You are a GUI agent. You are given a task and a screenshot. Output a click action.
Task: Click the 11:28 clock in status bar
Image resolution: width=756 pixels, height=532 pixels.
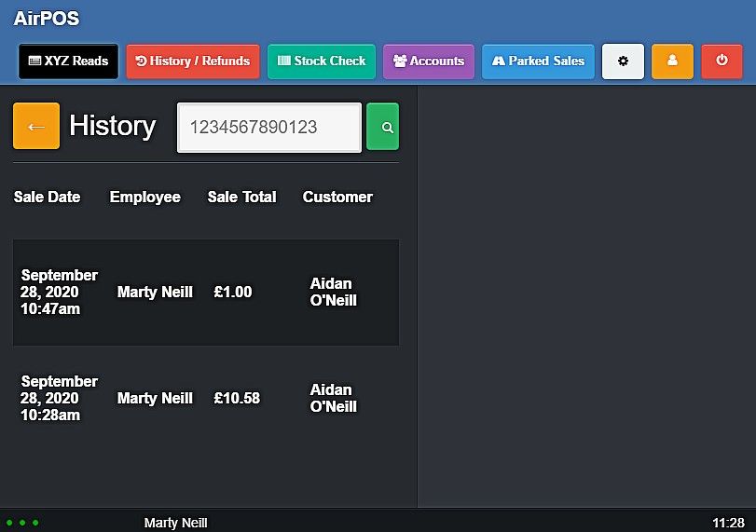click(x=729, y=523)
